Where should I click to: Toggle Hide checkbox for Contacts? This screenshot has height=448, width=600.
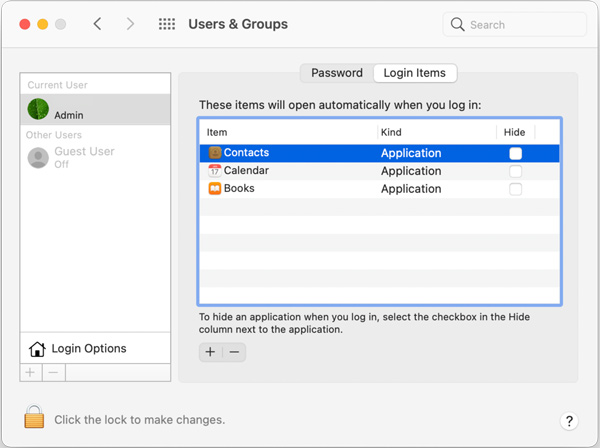tap(515, 153)
